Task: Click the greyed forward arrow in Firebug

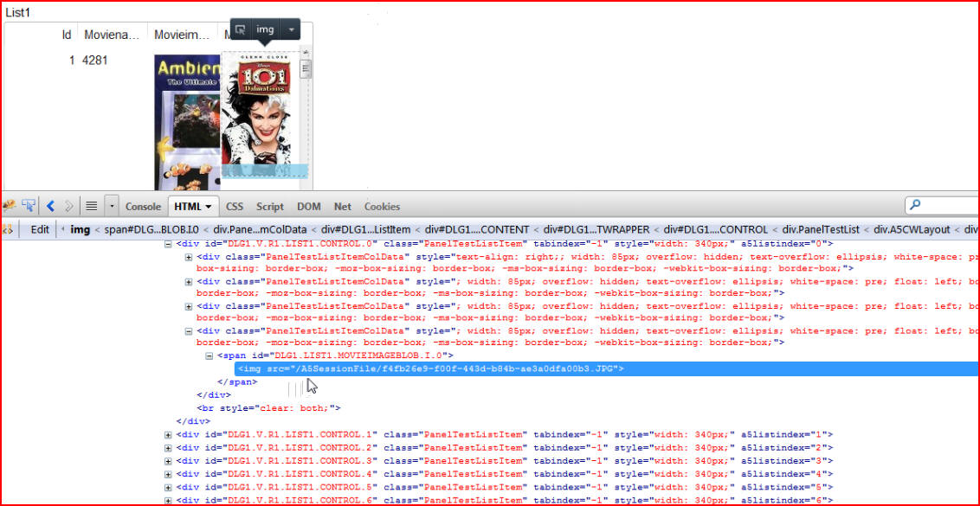Action: click(68, 206)
